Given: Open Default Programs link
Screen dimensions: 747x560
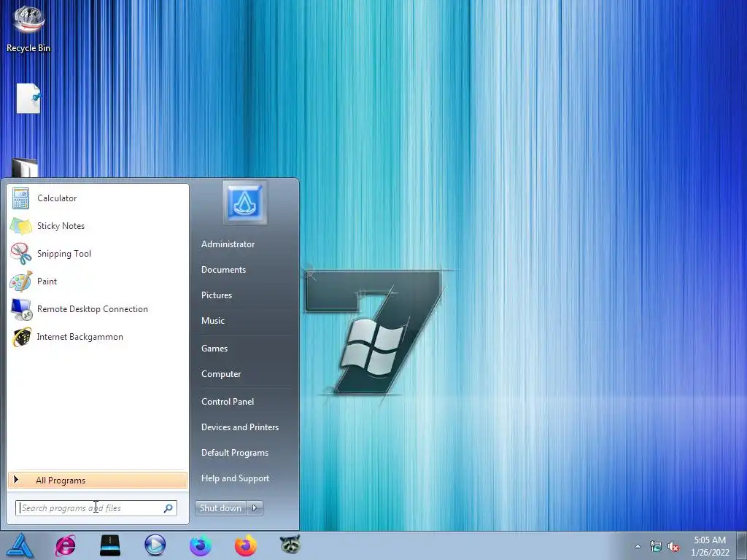Looking at the screenshot, I should [234, 453].
